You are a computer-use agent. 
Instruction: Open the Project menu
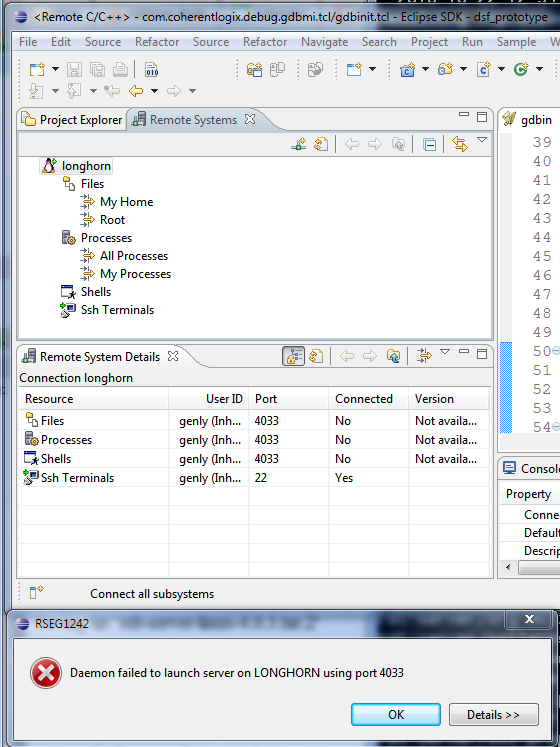(429, 42)
